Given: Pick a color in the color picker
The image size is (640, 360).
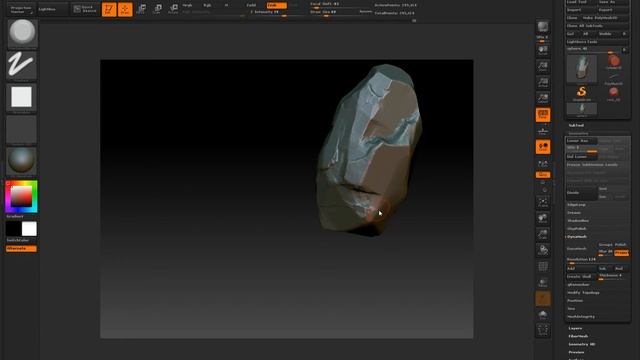Looking at the screenshot, I should pos(21,197).
